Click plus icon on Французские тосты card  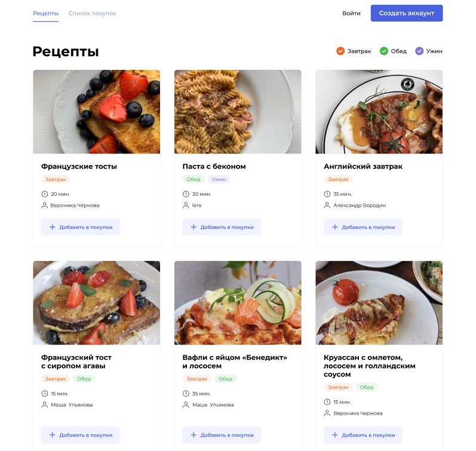pyautogui.click(x=53, y=227)
